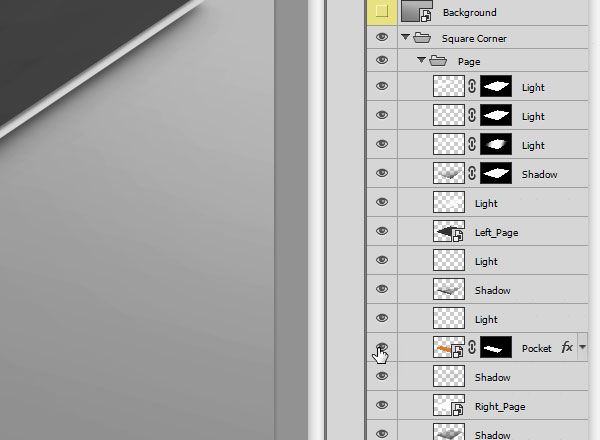The width and height of the screenshot is (600, 440).
Task: Collapse the Page group triangle
Action: (x=421, y=60)
